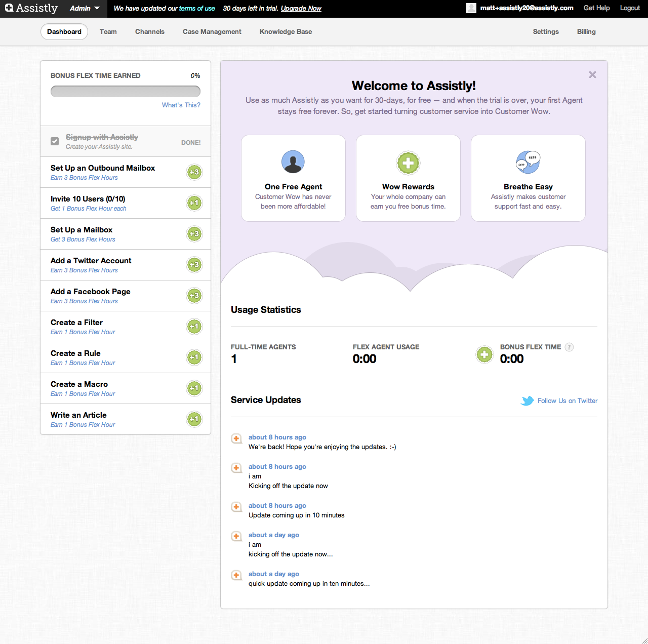This screenshot has width=648, height=644.
Task: Click the Breathe Easy speech bubbles icon
Action: click(528, 162)
